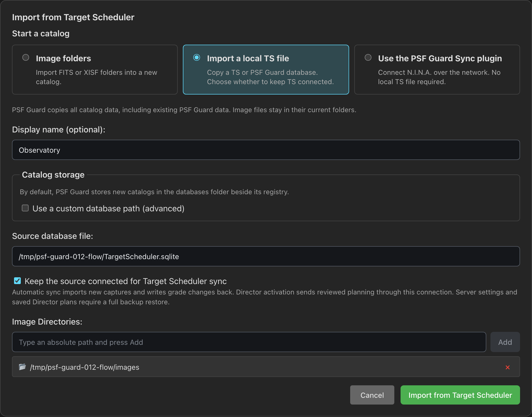This screenshot has height=417, width=532.
Task: Click folder icon beside images directory path
Action: coord(22,367)
